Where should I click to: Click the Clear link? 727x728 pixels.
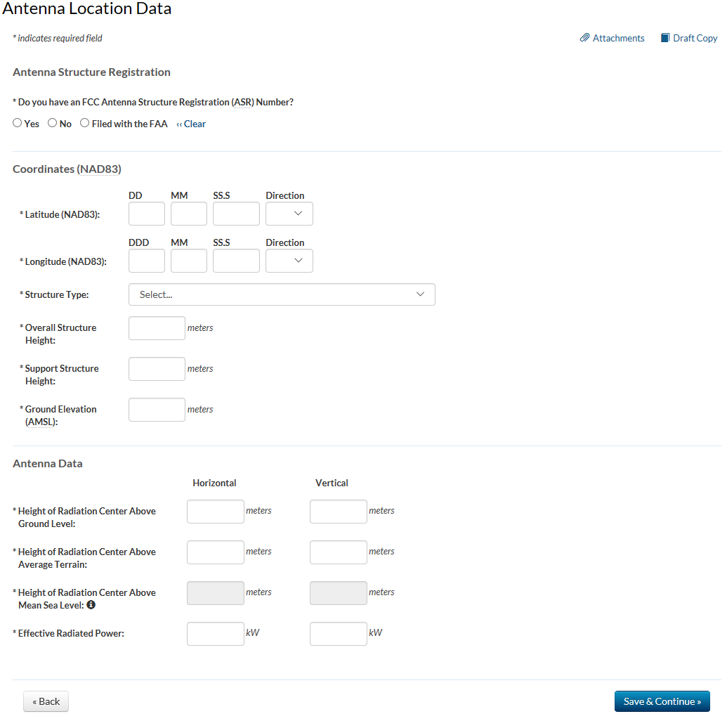point(192,124)
